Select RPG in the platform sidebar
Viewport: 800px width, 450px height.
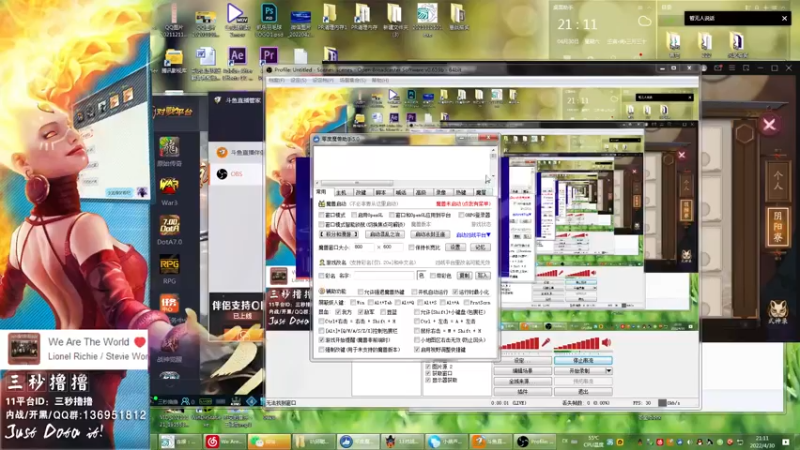[169, 269]
